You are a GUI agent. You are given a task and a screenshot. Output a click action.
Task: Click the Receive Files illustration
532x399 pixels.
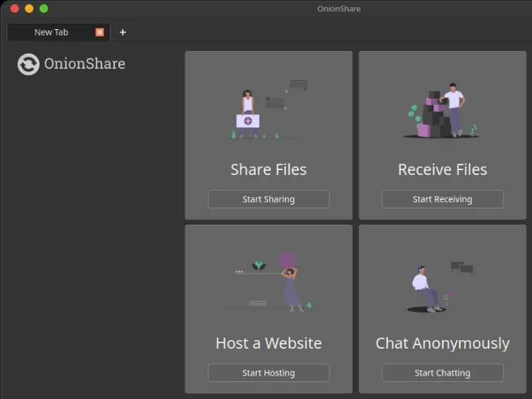(442, 110)
